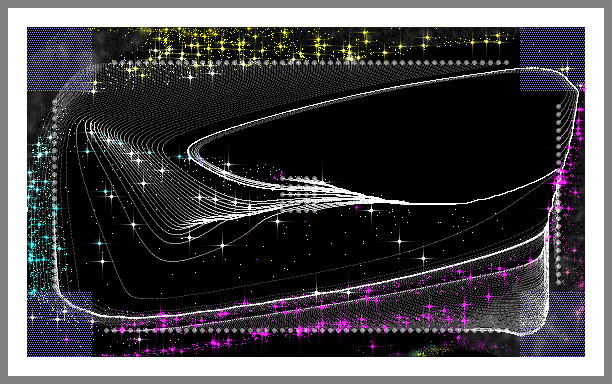This screenshot has height=384, width=612.
Task: Select the leftmost gray point in top row
Action: pyautogui.click(x=114, y=62)
